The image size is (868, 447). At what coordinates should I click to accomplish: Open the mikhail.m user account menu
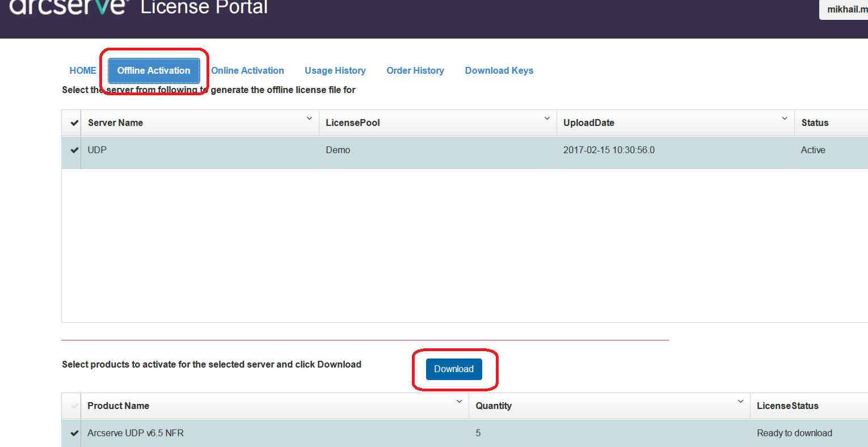[x=844, y=9]
